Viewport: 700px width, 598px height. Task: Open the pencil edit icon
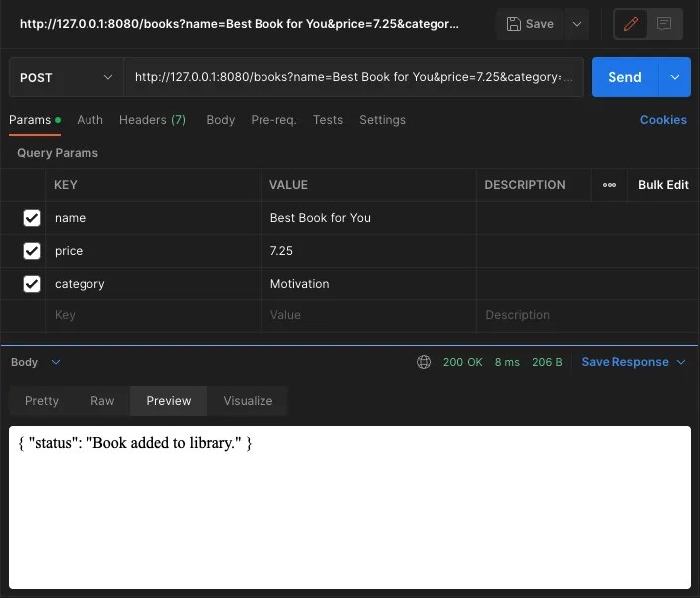coord(630,24)
